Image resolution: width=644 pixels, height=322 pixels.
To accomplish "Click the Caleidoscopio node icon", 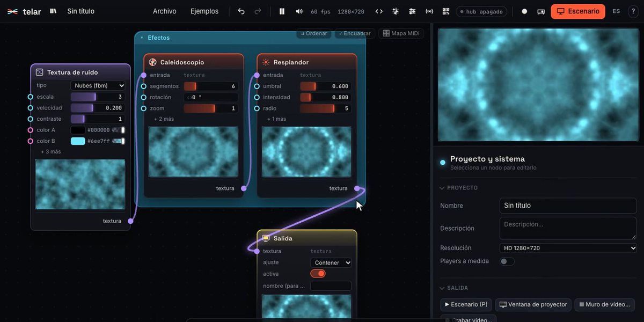I will pyautogui.click(x=152, y=62).
